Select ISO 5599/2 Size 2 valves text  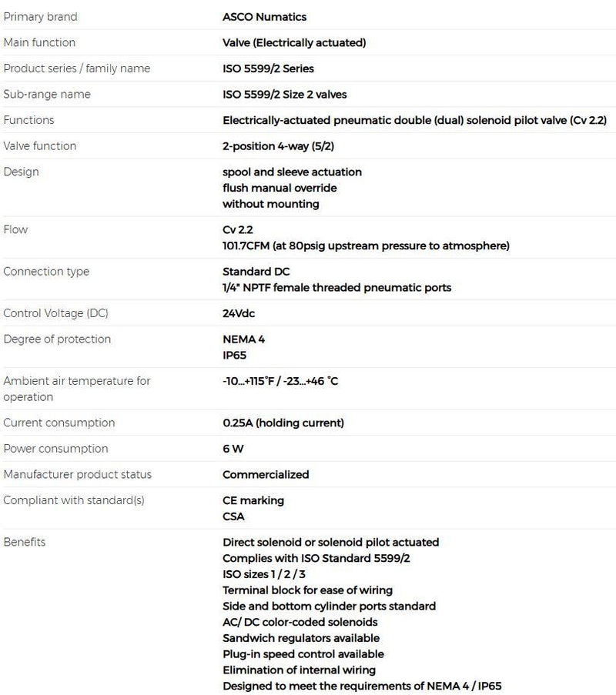(284, 94)
